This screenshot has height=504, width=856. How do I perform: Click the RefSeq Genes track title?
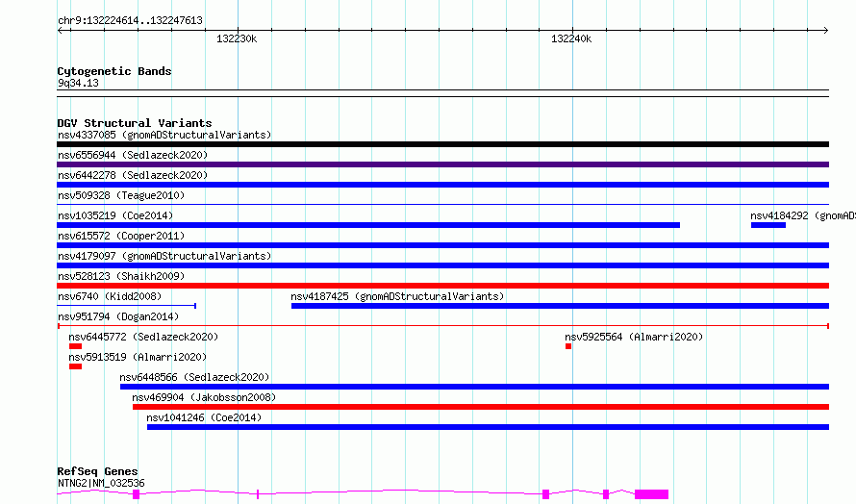[97, 471]
